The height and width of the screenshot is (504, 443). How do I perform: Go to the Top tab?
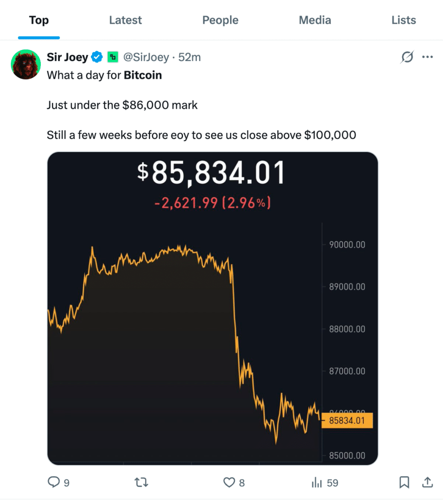39,20
